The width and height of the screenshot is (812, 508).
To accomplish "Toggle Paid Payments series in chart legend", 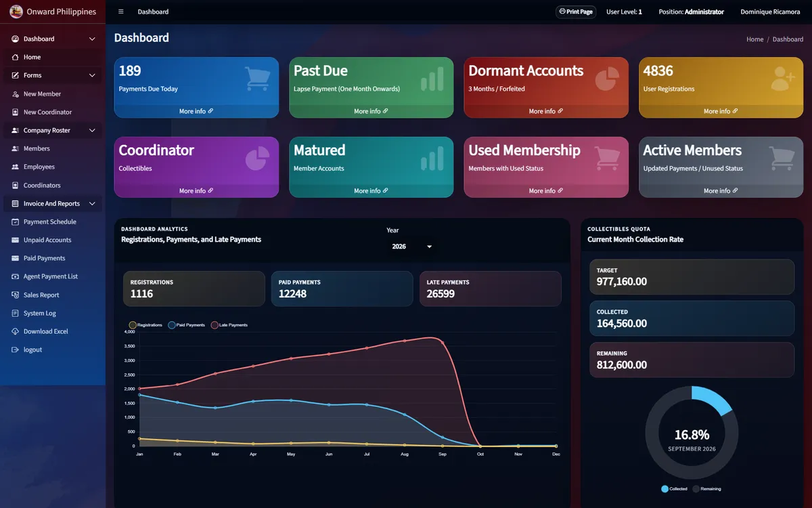I will click(187, 325).
